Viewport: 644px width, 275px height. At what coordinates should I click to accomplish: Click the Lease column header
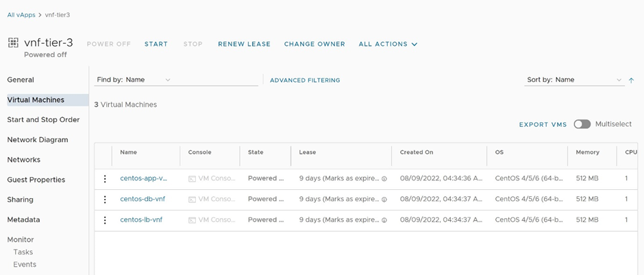point(308,152)
